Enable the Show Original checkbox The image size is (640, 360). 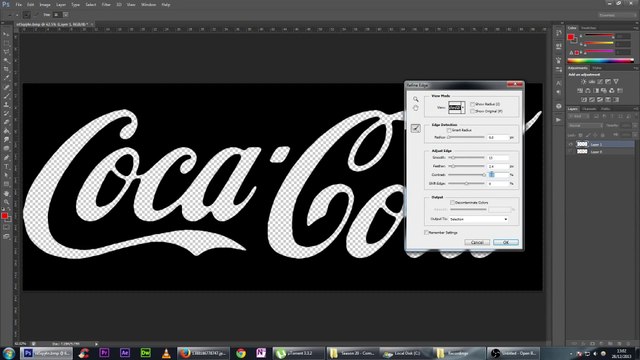(x=472, y=111)
